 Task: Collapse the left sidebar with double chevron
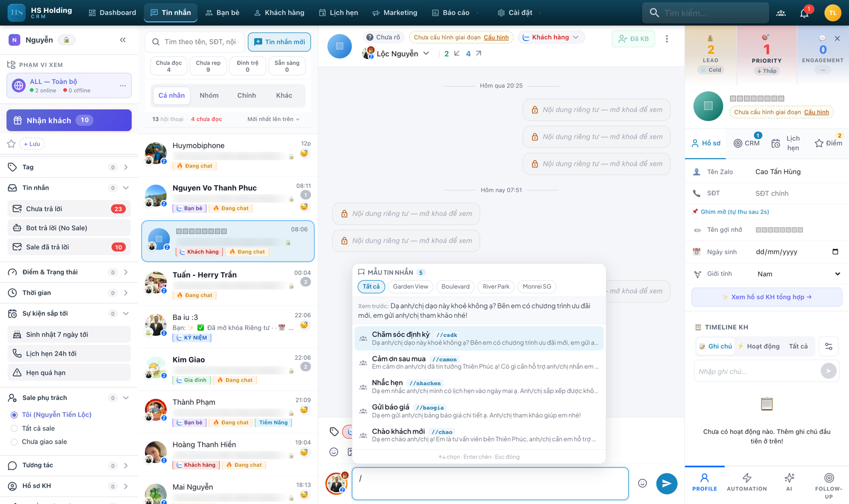point(123,40)
